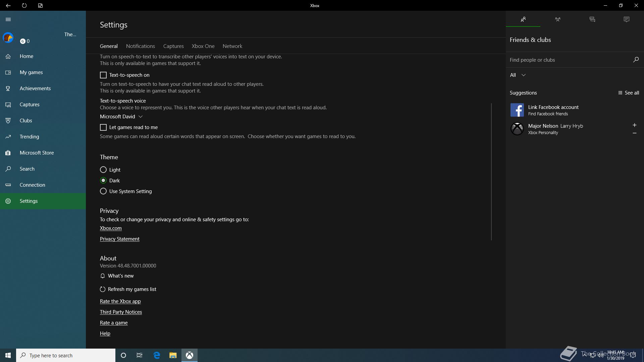
Task: Remove Major Nelson suggestion with minus icon
Action: [634, 133]
